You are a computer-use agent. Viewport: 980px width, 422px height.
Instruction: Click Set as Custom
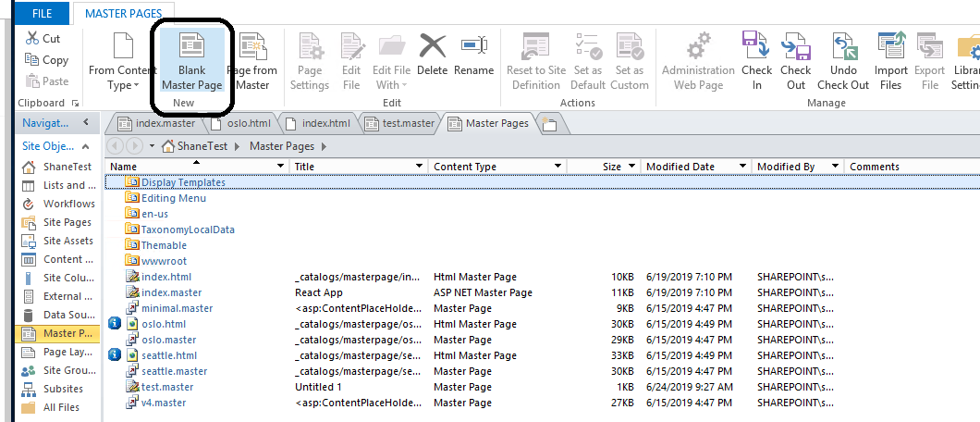pos(630,61)
